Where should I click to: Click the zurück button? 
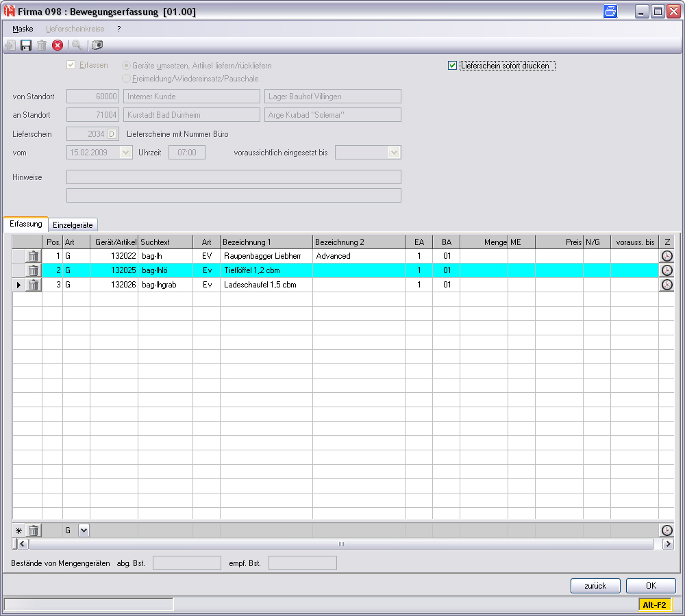tap(595, 586)
